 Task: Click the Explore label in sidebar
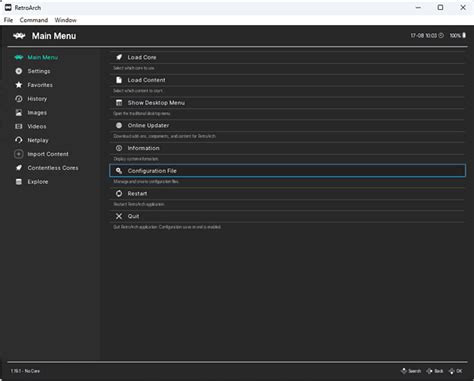pyautogui.click(x=38, y=182)
